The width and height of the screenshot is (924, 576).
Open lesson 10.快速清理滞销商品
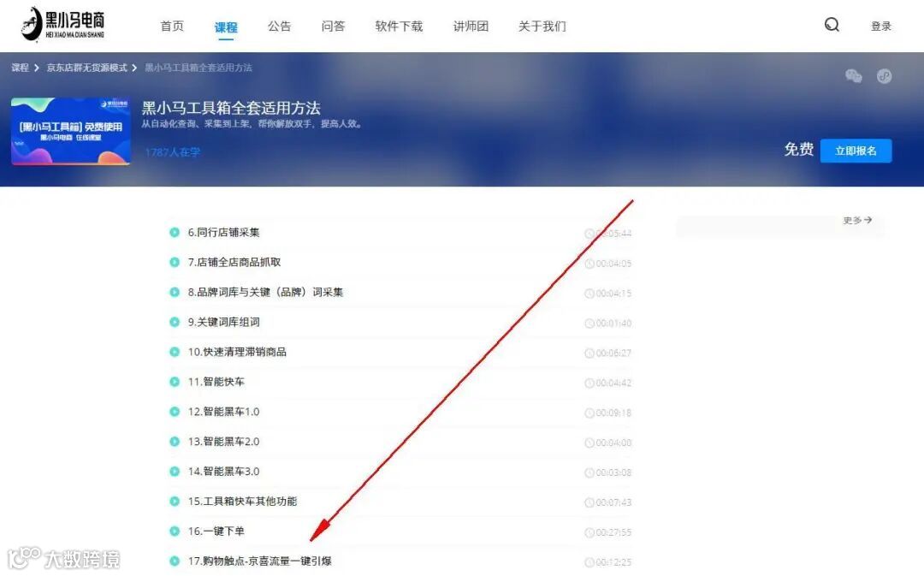tap(237, 352)
